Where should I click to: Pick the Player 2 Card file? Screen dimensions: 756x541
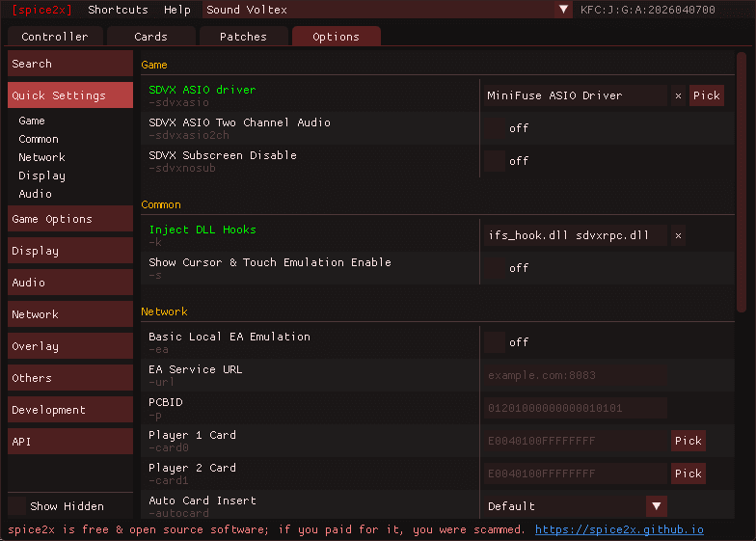click(x=688, y=473)
